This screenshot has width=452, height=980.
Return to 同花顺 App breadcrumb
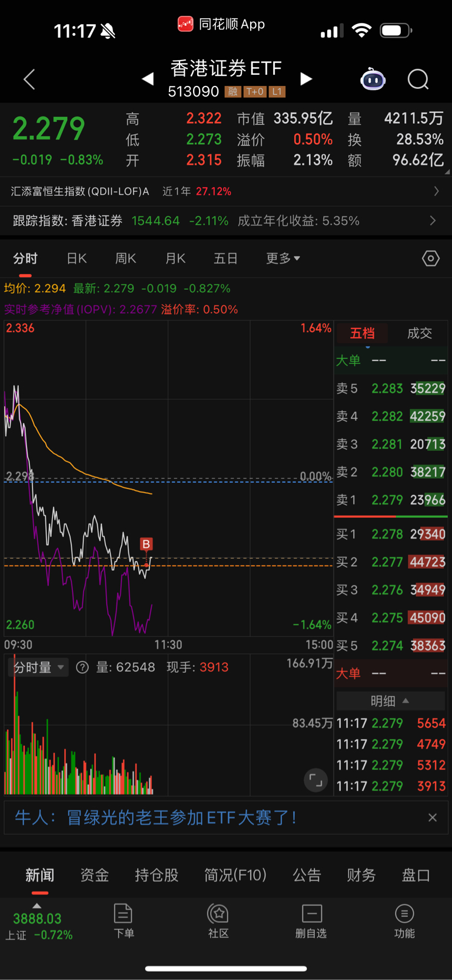click(x=221, y=24)
